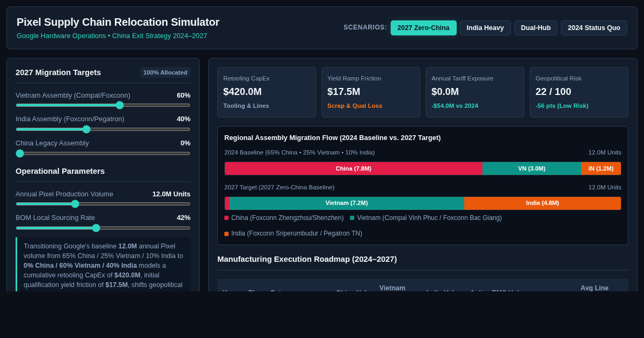Click the Vietnam Assembly 60% value

click(184, 95)
